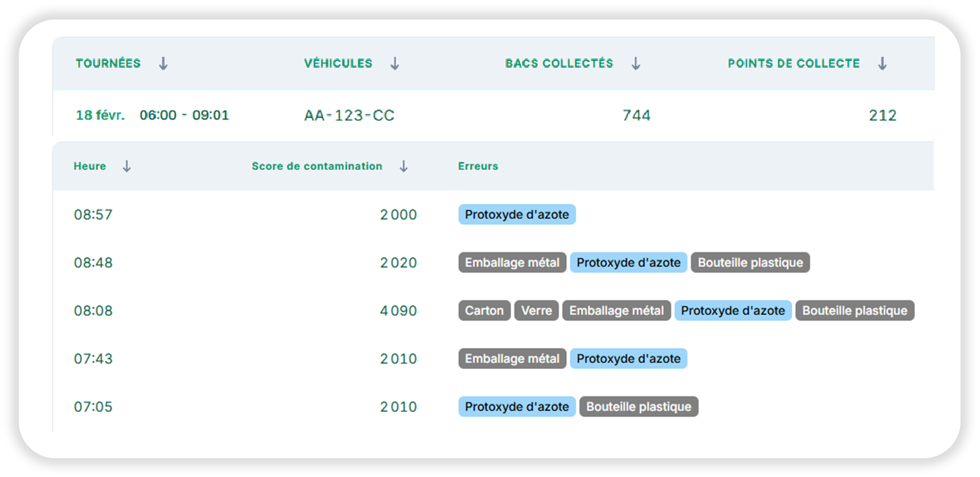The width and height of the screenshot is (980, 477).
Task: Click the TOURNÉES column header
Action: 108,64
